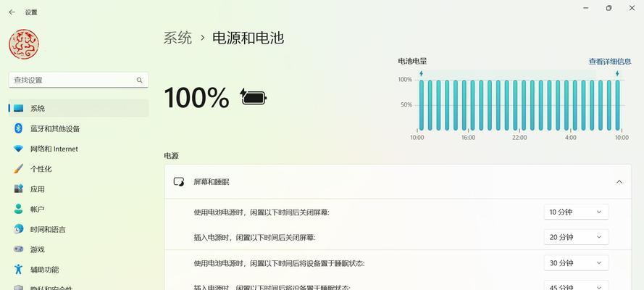644x290 pixels.
Task: Click the first battery level bar at 10:00
Action: click(x=422, y=105)
